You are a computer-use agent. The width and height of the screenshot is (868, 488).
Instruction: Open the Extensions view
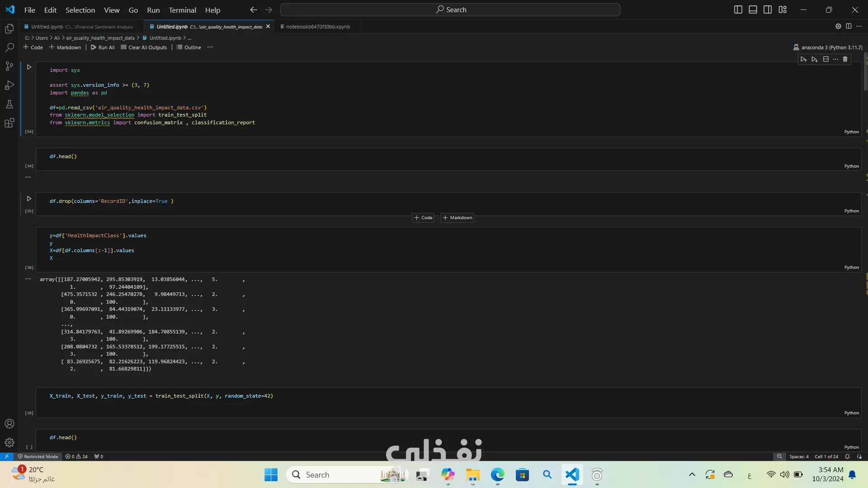(x=9, y=123)
